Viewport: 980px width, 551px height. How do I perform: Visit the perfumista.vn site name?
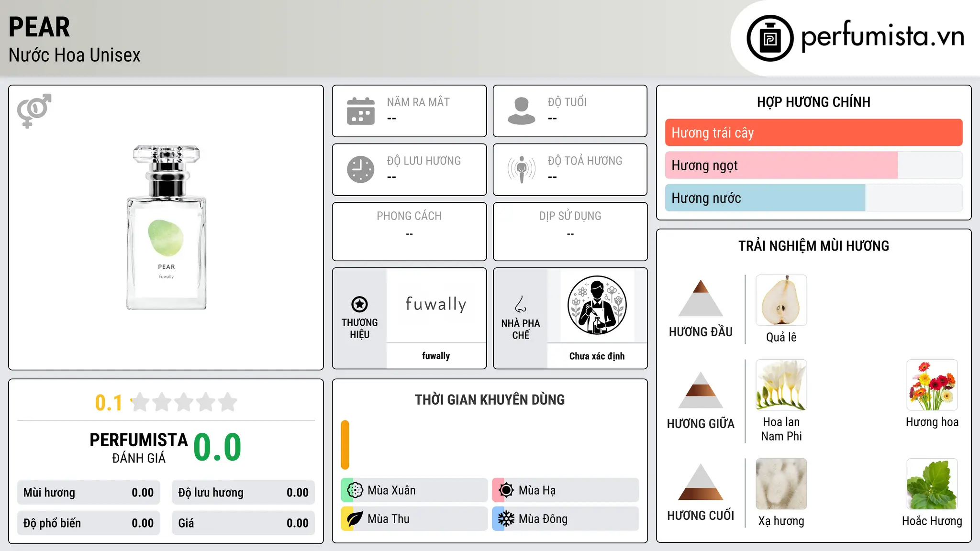[883, 36]
